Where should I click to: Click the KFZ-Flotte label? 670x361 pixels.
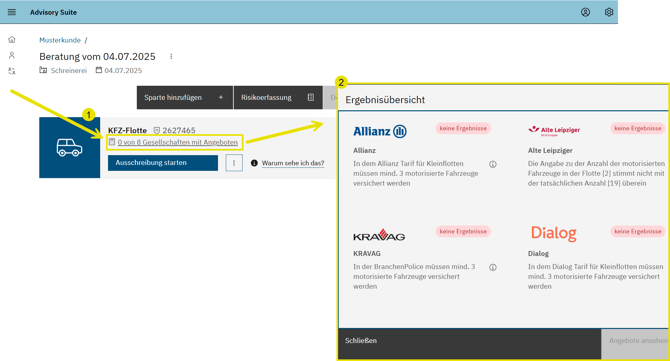point(127,130)
